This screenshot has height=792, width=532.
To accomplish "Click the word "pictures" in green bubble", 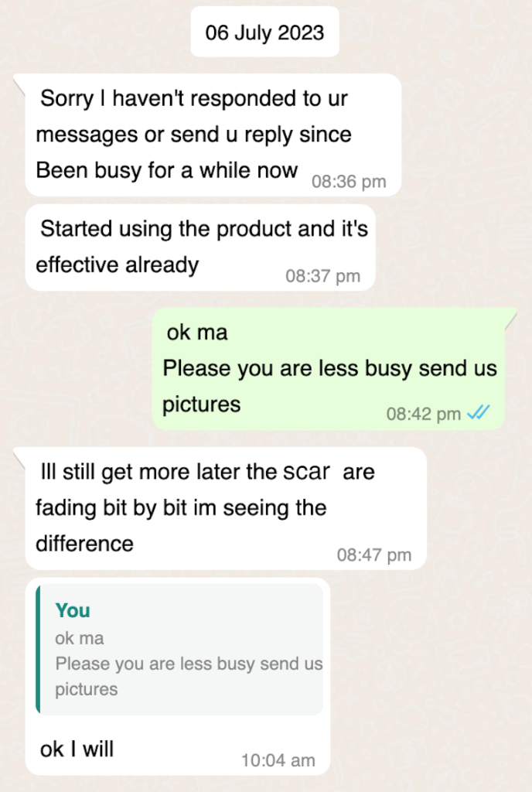I will (x=201, y=404).
